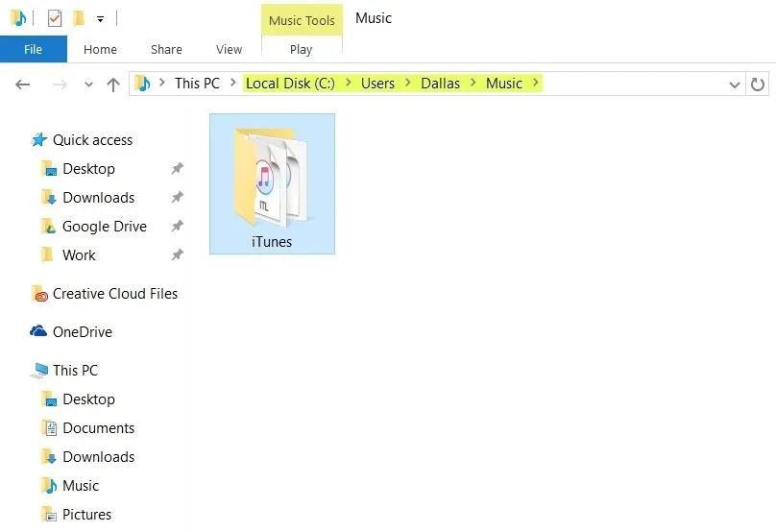Open the View ribbon tab
The image size is (776, 532).
pos(229,50)
